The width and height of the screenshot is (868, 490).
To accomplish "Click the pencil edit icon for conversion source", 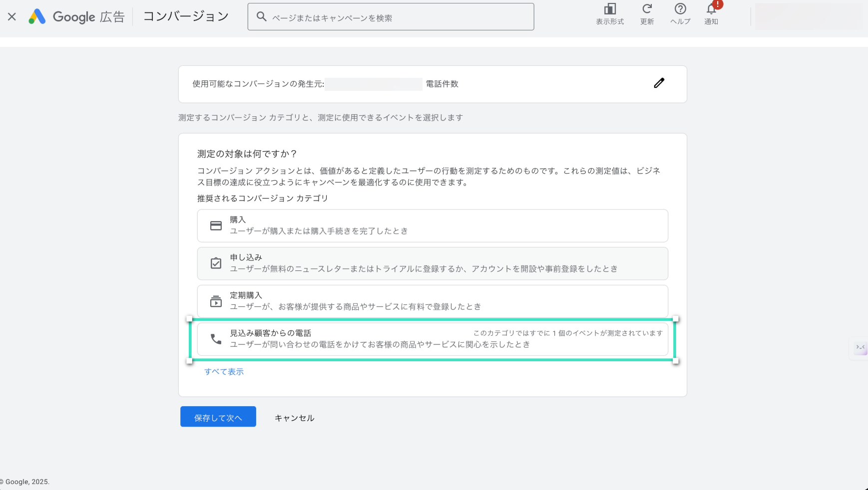I will point(659,83).
